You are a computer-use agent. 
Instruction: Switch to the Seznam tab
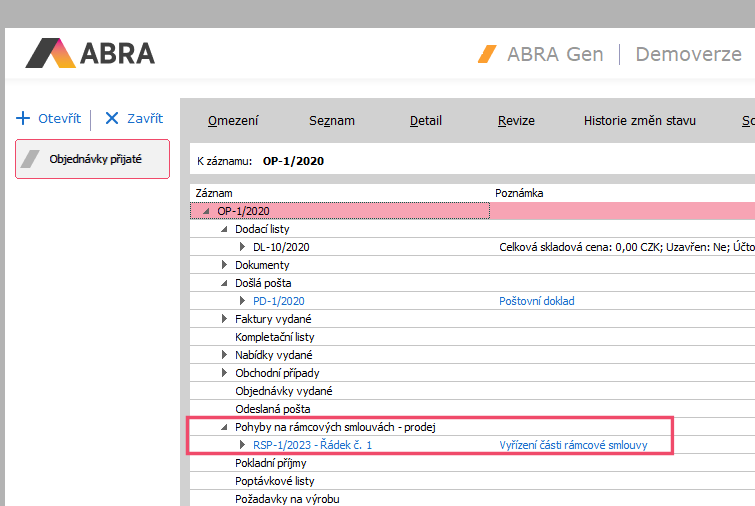tap(332, 120)
